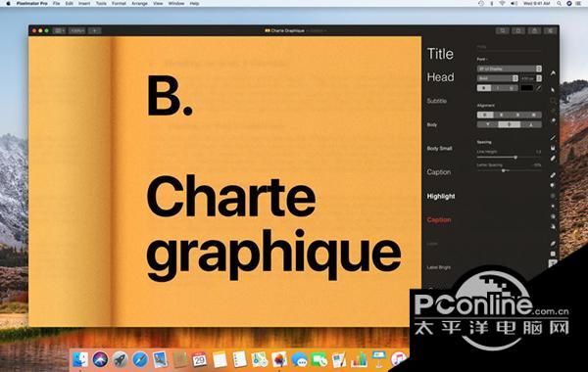Click the Letter Spacing slider handle
Image resolution: width=588 pixels, height=372 pixels.
504,170
